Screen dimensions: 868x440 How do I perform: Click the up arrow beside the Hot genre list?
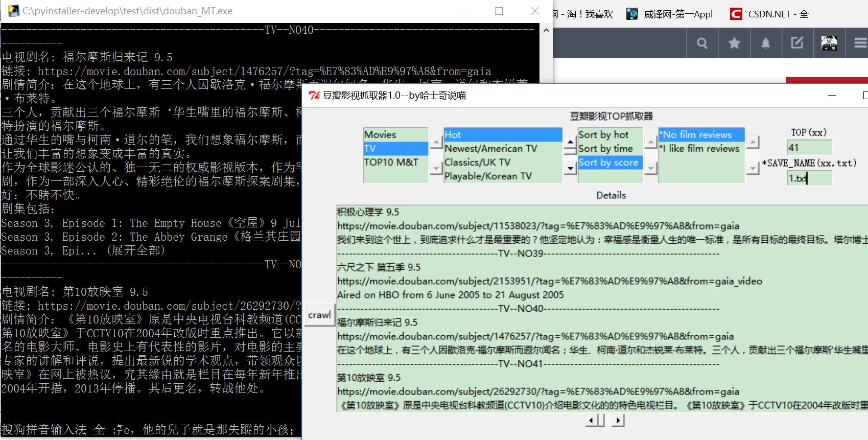[570, 142]
